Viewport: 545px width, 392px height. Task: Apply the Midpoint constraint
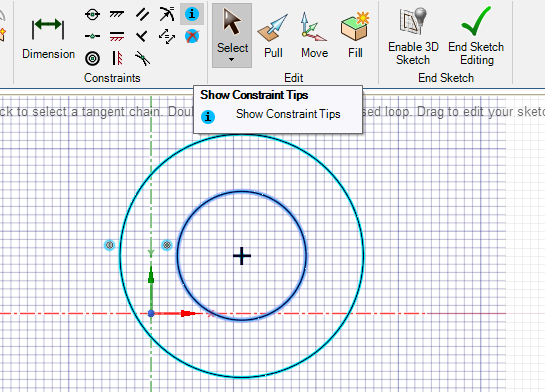pyautogui.click(x=92, y=36)
